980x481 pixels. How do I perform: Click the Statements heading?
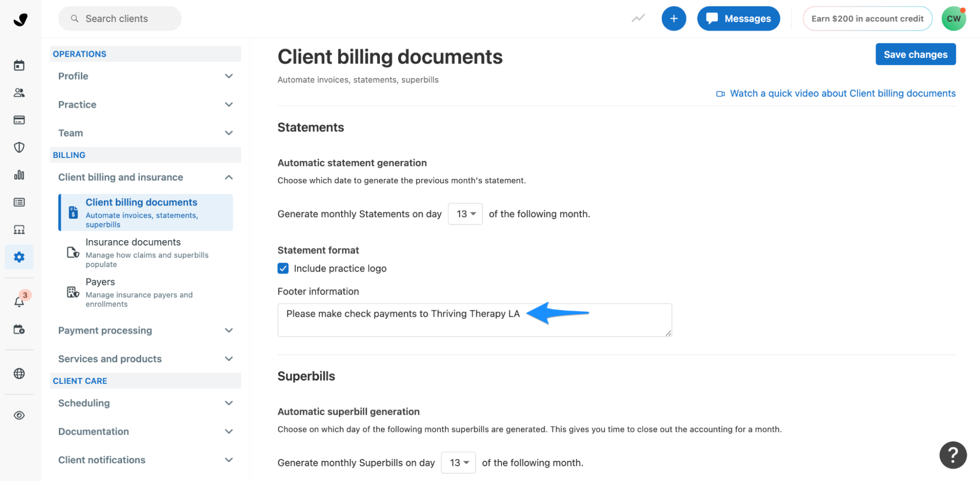tap(310, 127)
